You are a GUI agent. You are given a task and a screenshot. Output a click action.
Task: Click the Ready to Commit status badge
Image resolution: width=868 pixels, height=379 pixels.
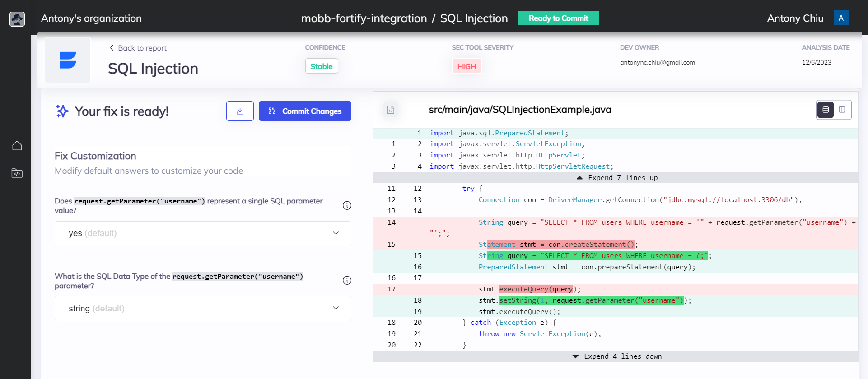558,18
